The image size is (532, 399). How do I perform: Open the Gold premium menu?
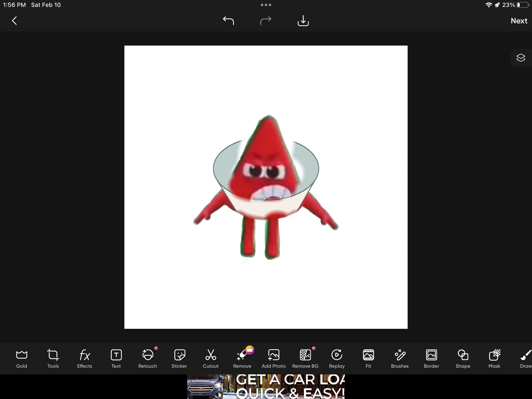point(21,358)
